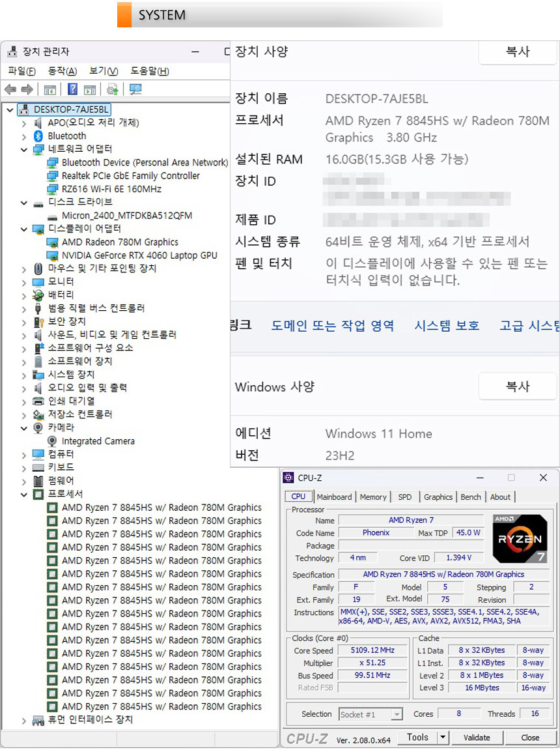This screenshot has height=750, width=560.
Task: Click the 카메라 category icon
Action: pos(38,427)
